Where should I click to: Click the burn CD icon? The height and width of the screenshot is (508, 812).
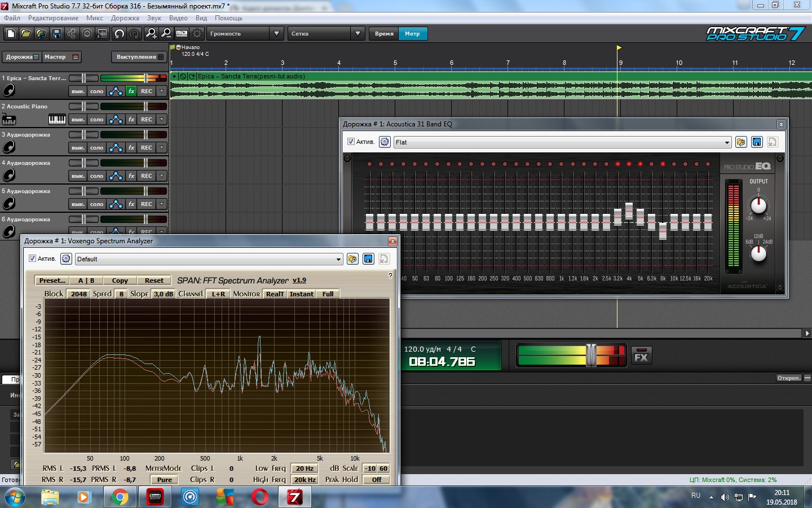[87, 34]
